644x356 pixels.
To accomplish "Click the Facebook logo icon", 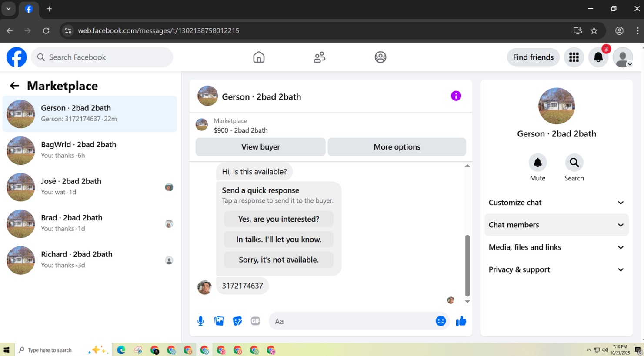I will tap(17, 57).
